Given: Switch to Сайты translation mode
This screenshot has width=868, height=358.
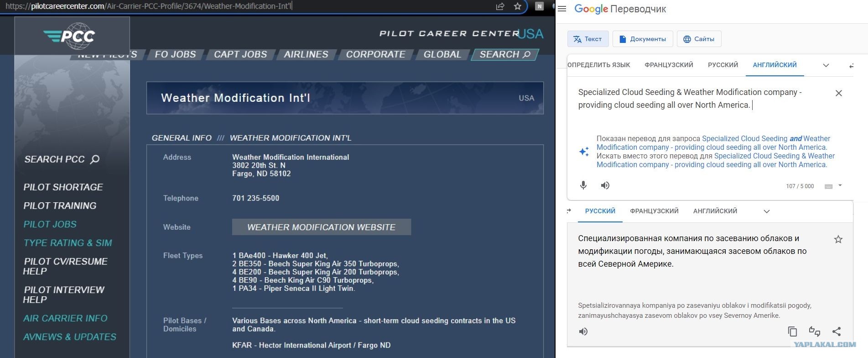Looking at the screenshot, I should [699, 39].
